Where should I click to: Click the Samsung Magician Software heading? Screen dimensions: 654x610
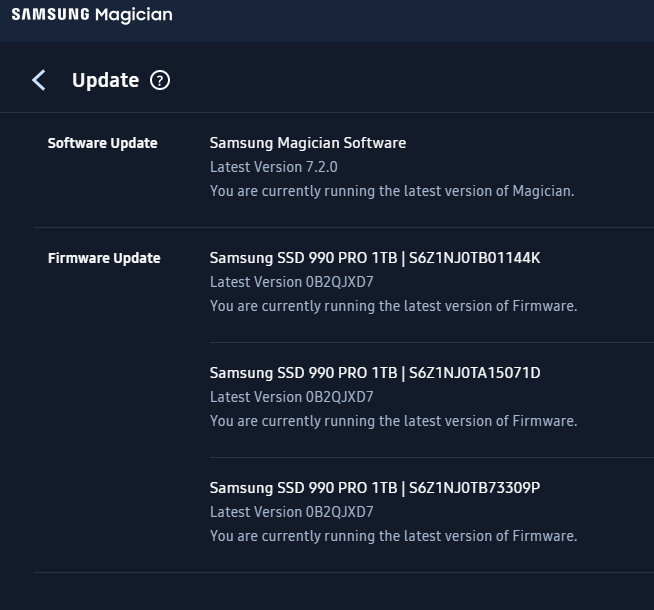[308, 143]
